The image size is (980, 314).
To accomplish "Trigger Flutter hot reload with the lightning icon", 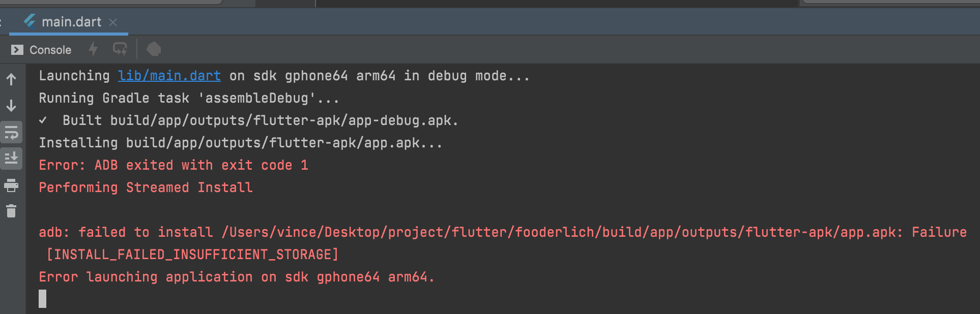I will point(93,49).
